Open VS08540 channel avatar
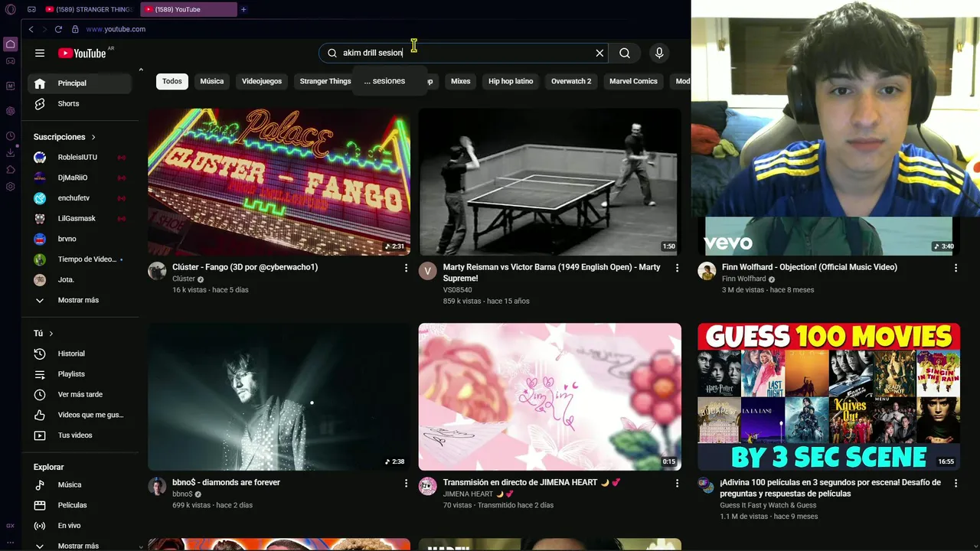Image resolution: width=980 pixels, height=551 pixels. (x=428, y=271)
